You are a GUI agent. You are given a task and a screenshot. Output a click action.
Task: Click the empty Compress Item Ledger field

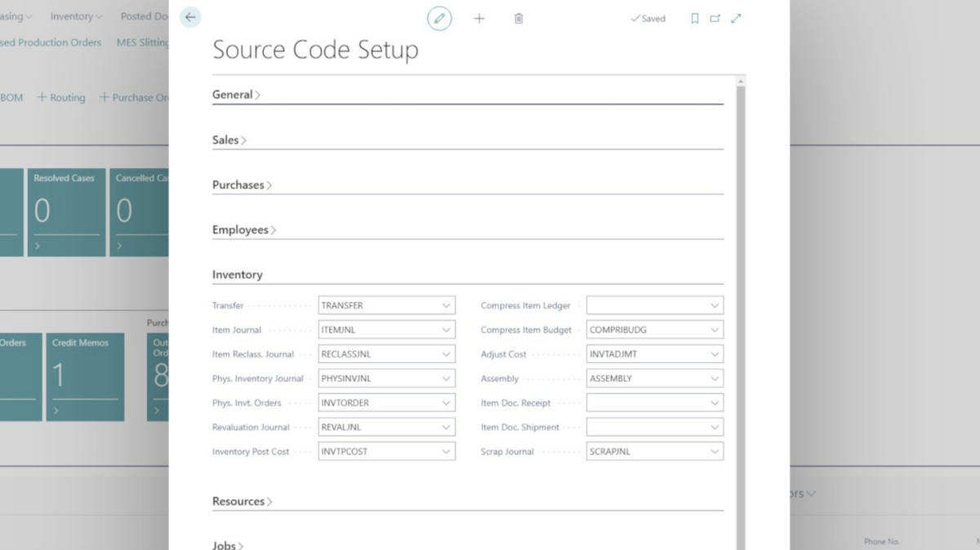coord(645,306)
